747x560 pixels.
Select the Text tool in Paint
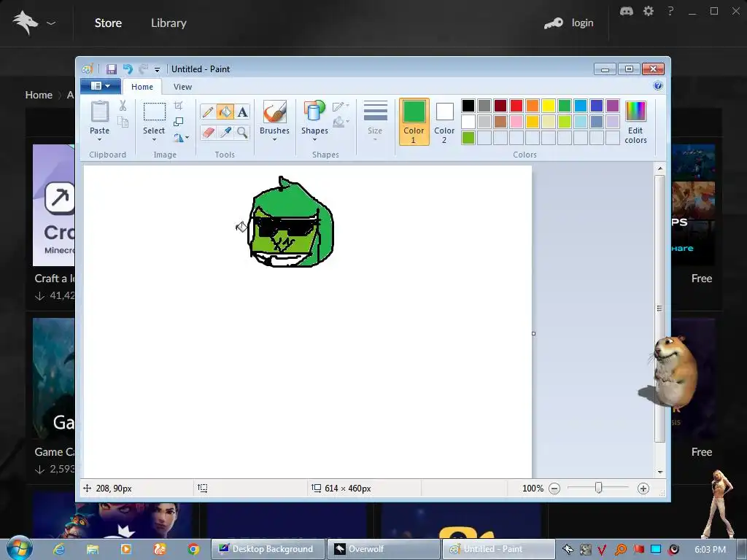242,112
